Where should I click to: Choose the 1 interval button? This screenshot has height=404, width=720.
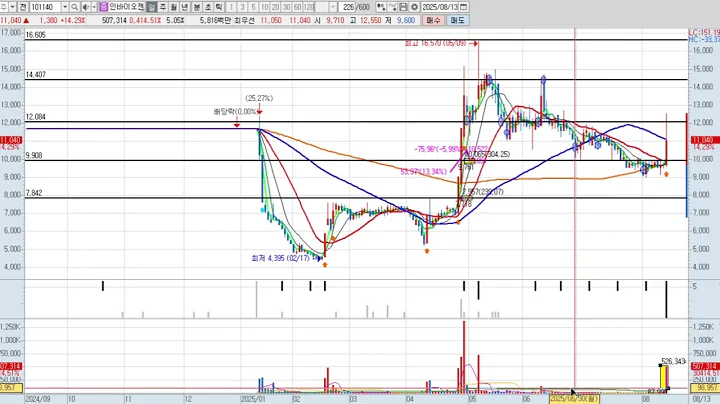pyautogui.click(x=231, y=7)
